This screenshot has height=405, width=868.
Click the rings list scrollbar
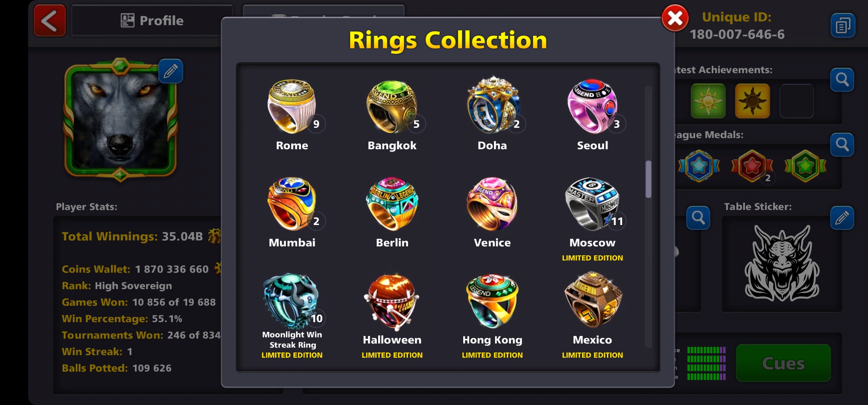[x=648, y=179]
